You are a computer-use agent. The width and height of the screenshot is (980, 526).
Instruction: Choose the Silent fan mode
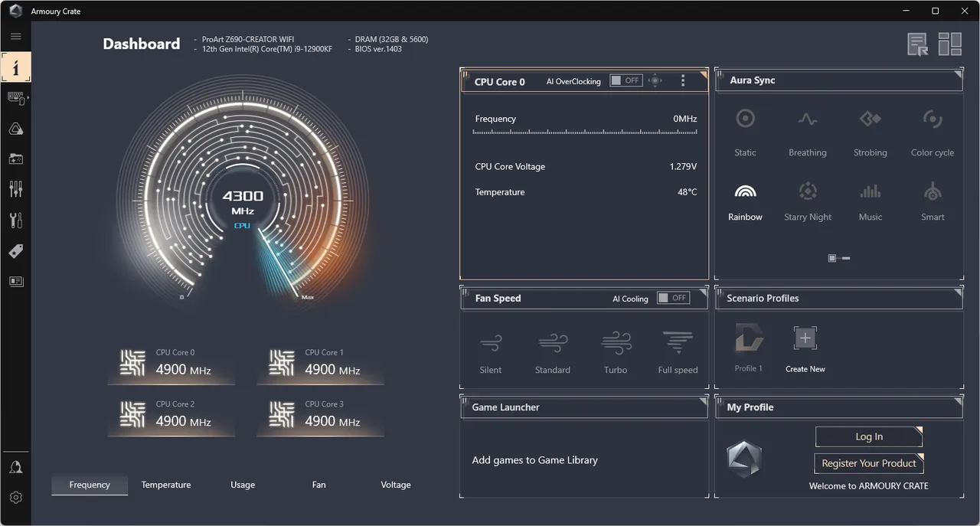(x=491, y=353)
